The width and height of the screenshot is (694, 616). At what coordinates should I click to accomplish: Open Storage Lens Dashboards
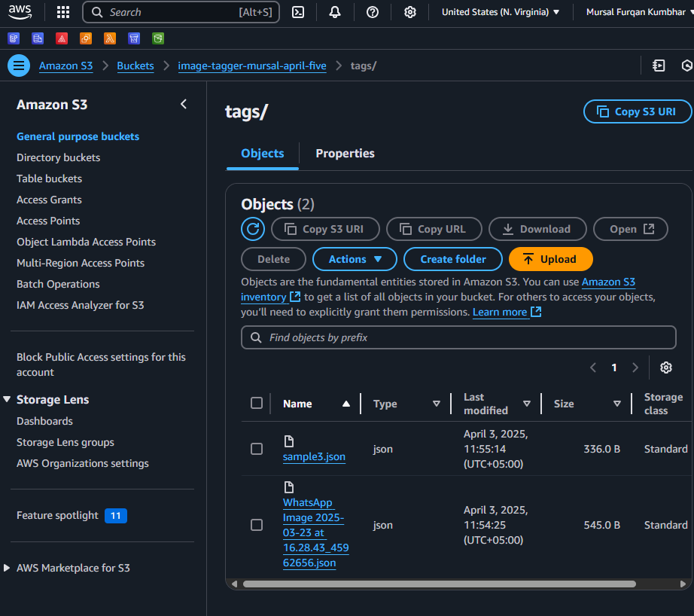pos(44,421)
